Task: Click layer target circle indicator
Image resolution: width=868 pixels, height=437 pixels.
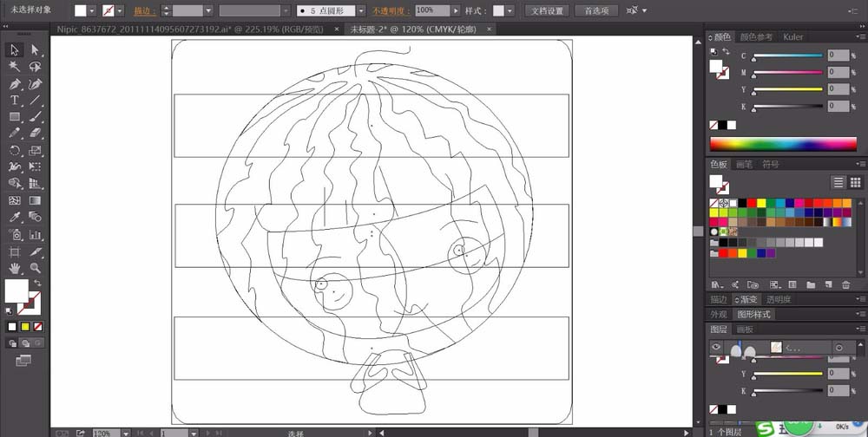Action: coord(839,348)
